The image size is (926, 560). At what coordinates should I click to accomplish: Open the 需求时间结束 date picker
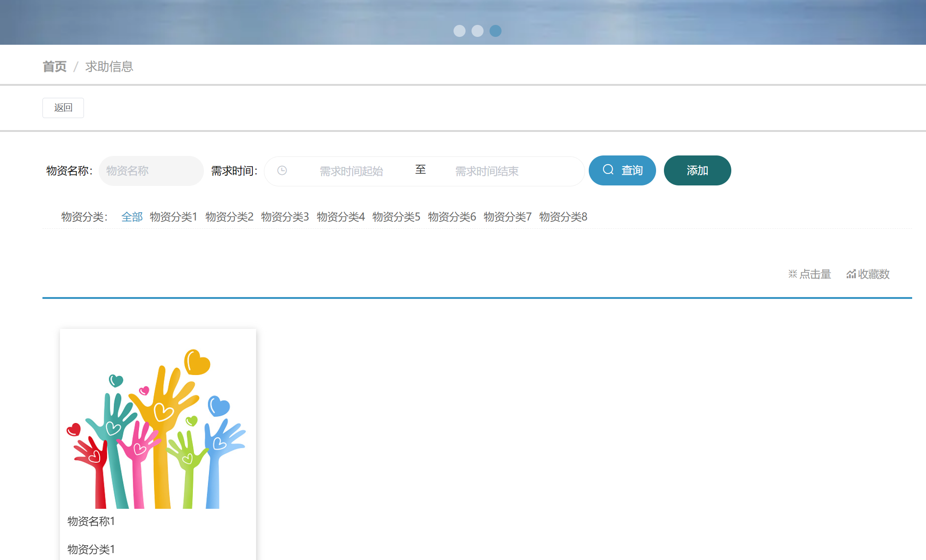486,171
